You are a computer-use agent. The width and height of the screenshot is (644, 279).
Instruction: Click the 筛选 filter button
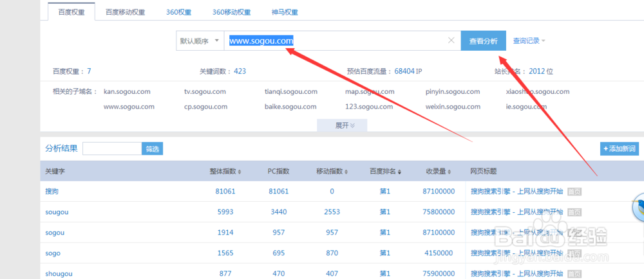tap(153, 148)
